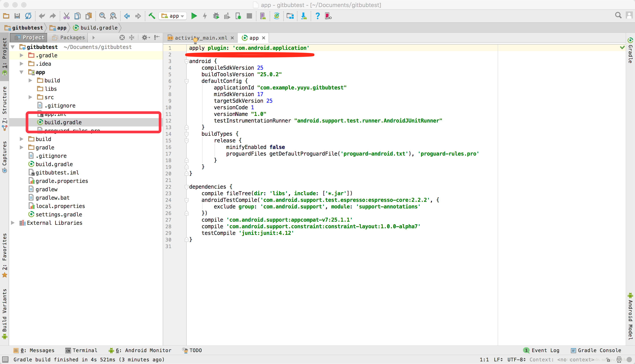Click the Instant Run lightning icon
This screenshot has height=364, width=635.
click(x=205, y=16)
